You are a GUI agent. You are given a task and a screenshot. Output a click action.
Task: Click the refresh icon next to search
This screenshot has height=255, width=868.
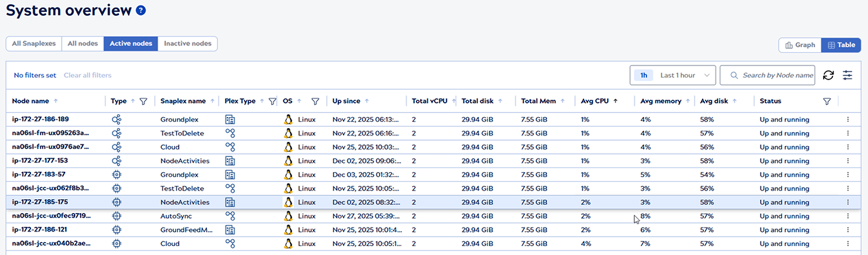click(x=828, y=75)
